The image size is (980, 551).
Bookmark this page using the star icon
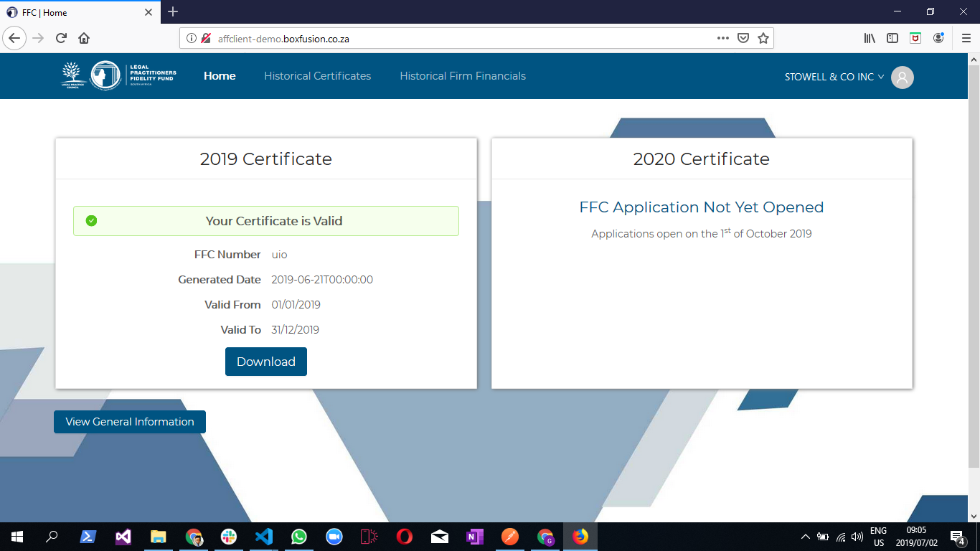pos(762,39)
